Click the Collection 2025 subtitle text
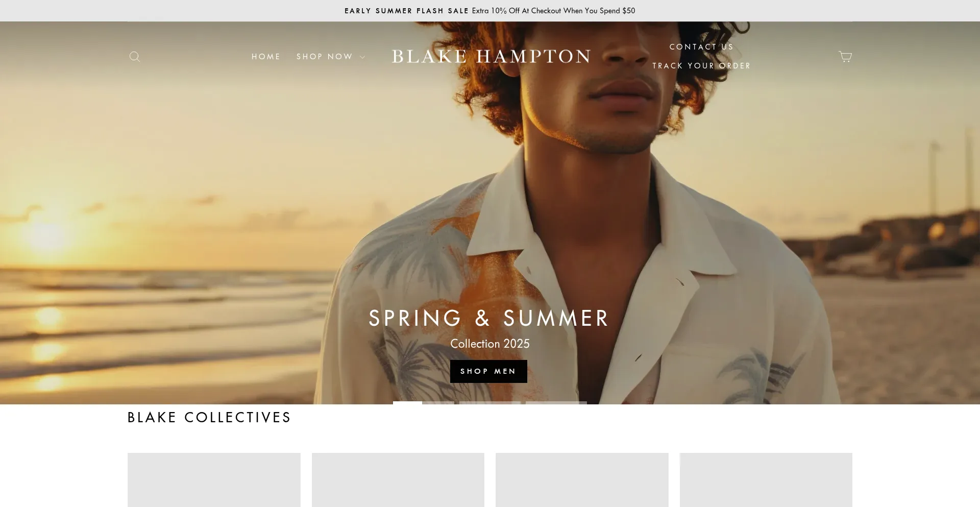The image size is (980, 507). [x=490, y=344]
